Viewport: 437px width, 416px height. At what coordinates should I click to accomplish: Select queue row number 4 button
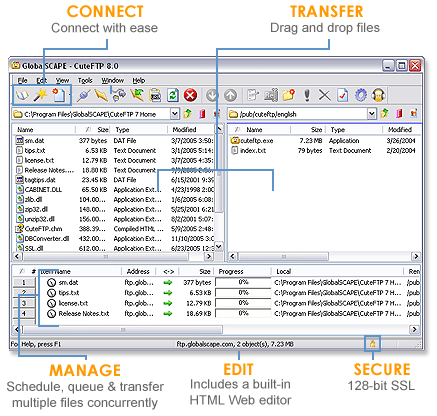tap(24, 314)
